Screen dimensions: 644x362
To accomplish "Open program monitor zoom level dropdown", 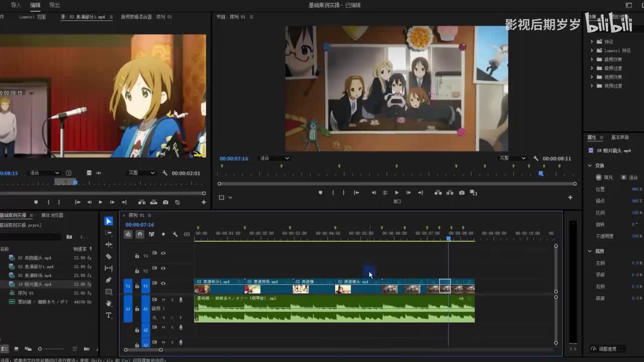I will pyautogui.click(x=275, y=158).
